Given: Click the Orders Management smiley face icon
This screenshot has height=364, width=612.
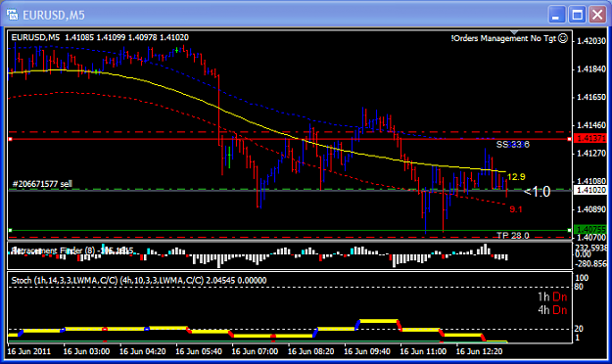Looking at the screenshot, I should point(563,38).
